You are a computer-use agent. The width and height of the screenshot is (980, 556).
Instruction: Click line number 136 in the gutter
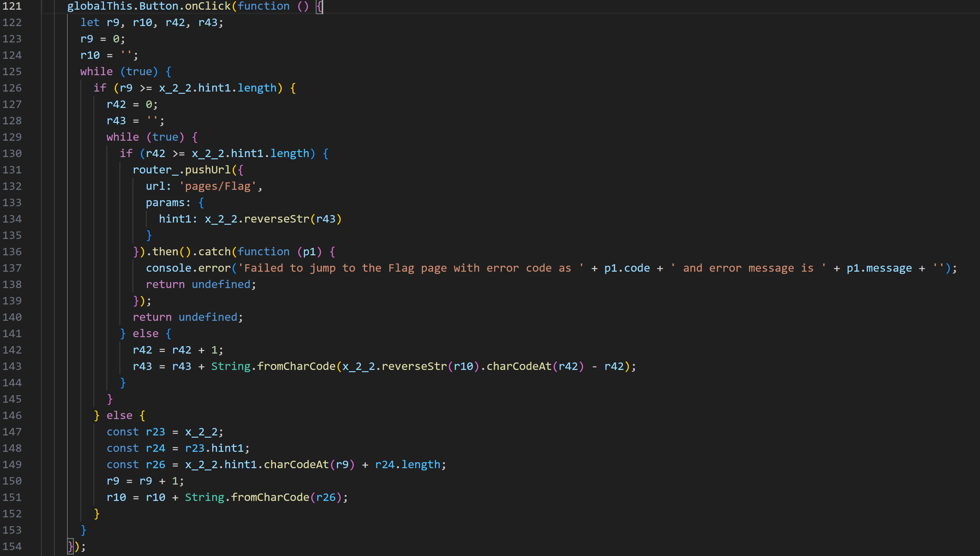[x=12, y=252]
